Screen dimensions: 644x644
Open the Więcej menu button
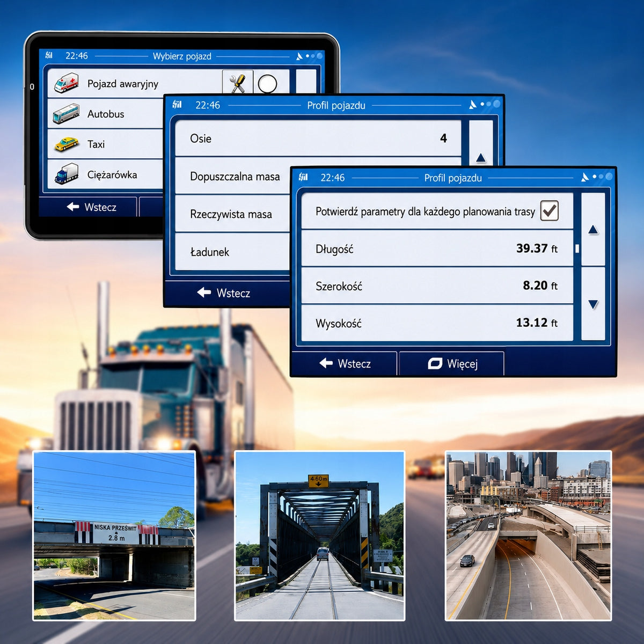(452, 364)
